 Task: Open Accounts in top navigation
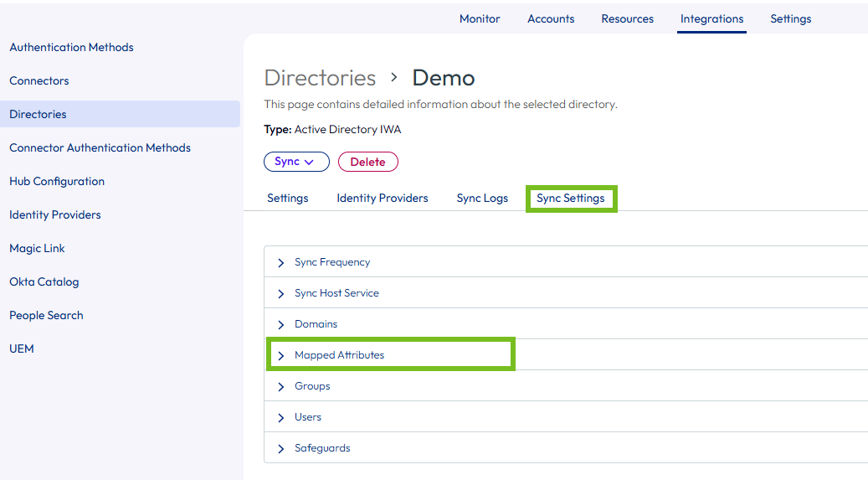point(551,18)
